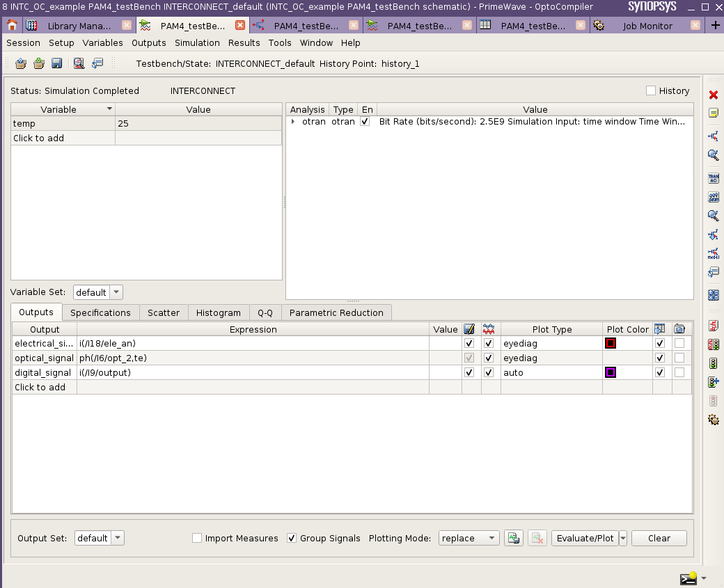
Task: Switch to the Library Manager tab
Action: [79, 26]
